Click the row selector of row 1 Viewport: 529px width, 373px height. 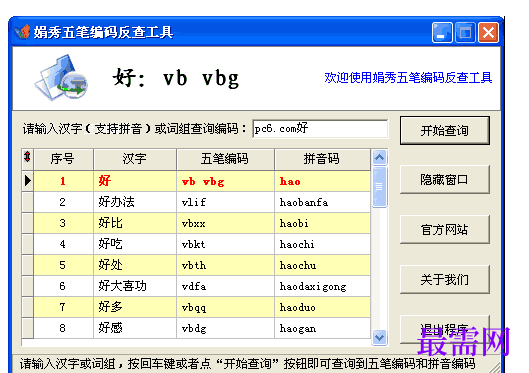(x=28, y=181)
